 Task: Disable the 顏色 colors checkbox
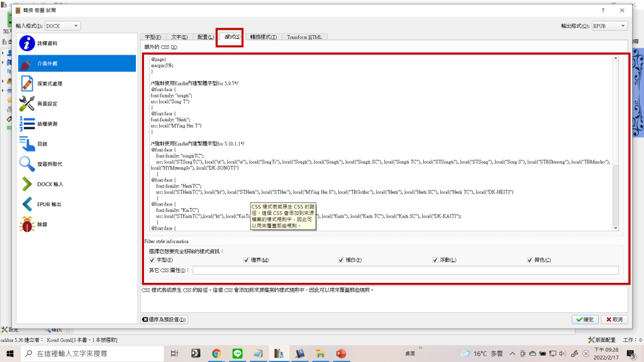[530, 260]
